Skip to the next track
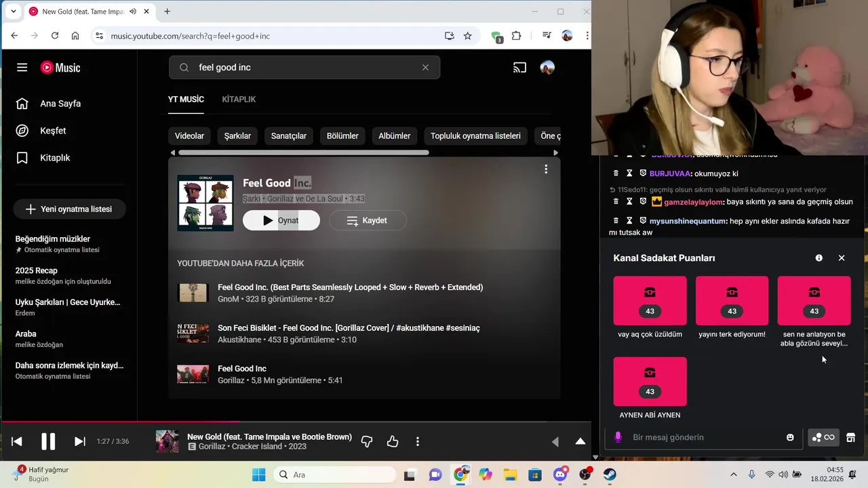Viewport: 868px width, 488px height. (x=79, y=442)
